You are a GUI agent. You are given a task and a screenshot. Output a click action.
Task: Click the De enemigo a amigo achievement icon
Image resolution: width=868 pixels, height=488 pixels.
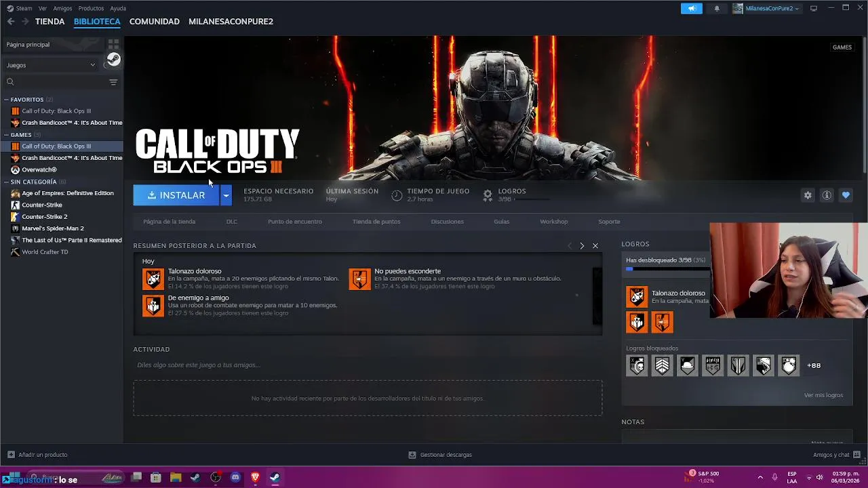pos(153,306)
